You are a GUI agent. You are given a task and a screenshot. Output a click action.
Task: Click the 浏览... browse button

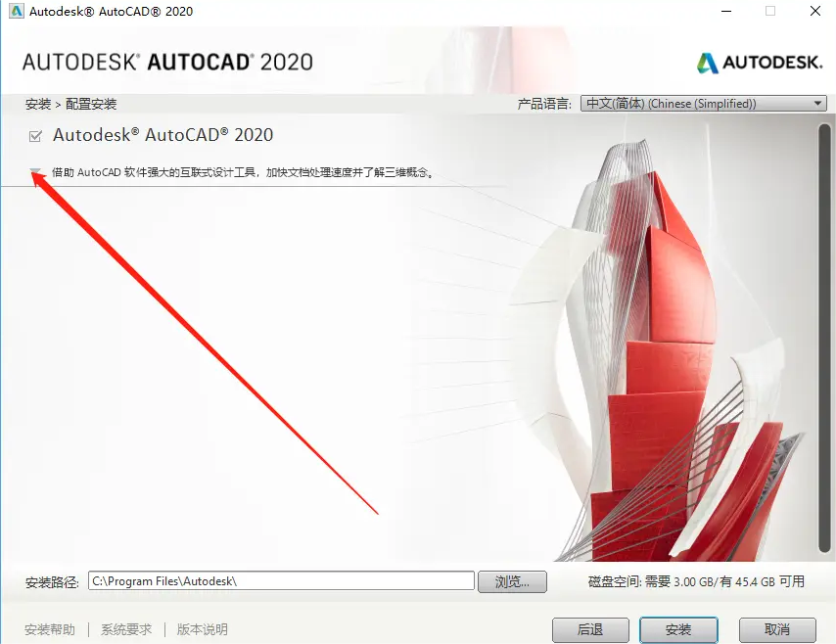512,581
